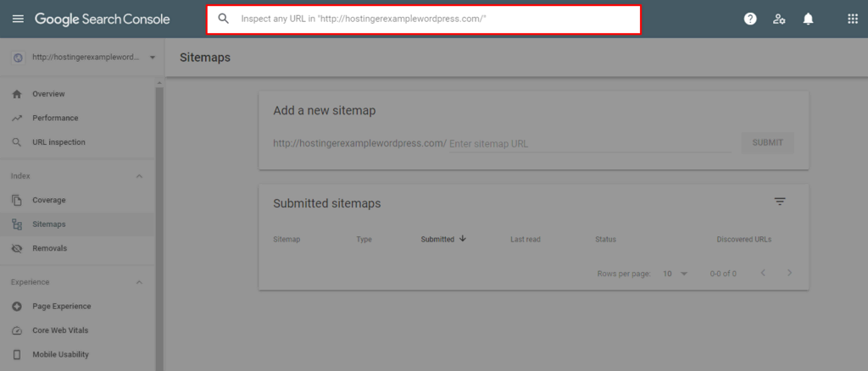Open the Google apps grid
The image size is (868, 371).
click(853, 19)
